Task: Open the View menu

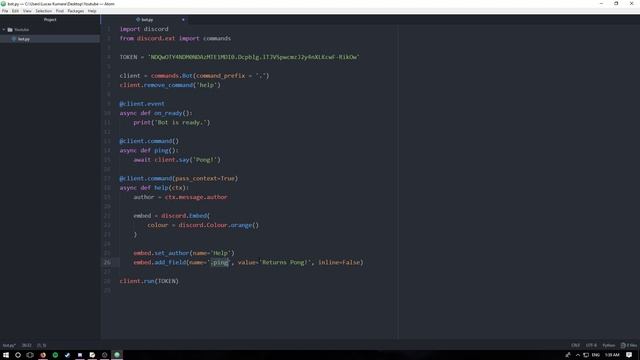Action: pyautogui.click(x=27, y=11)
